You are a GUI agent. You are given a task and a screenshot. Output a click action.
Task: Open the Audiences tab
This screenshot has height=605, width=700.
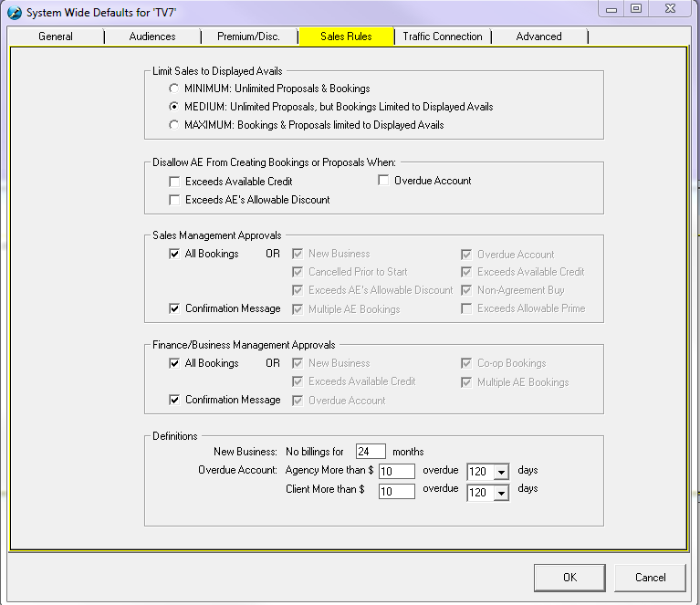(x=151, y=37)
